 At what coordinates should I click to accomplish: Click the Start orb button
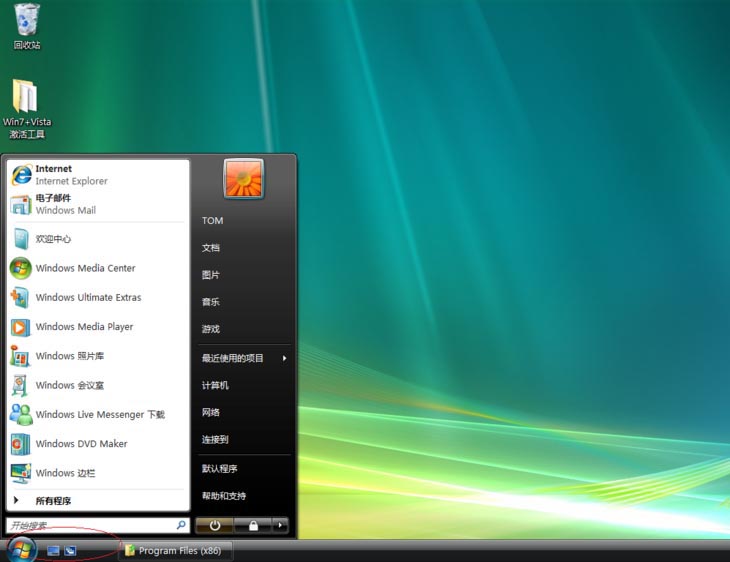click(x=21, y=549)
